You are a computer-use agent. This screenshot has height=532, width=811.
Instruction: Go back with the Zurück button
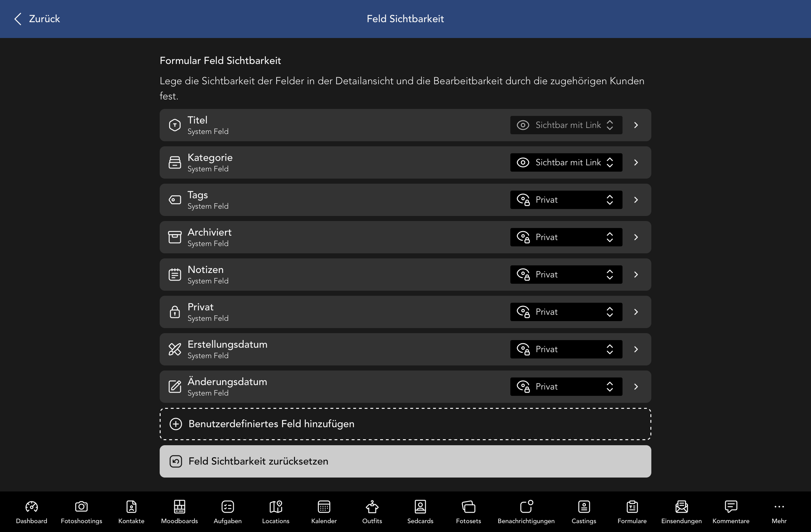(x=37, y=19)
